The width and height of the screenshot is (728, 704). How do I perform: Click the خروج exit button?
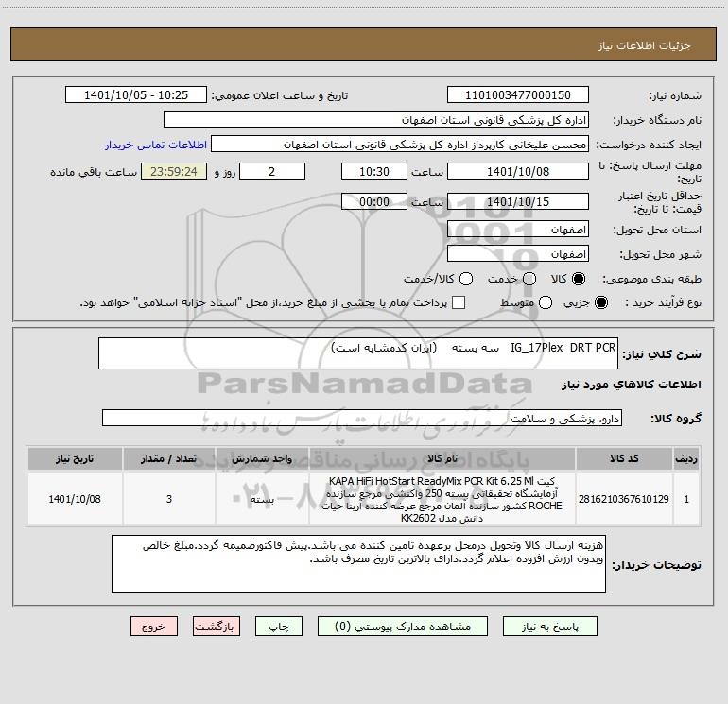(x=154, y=626)
